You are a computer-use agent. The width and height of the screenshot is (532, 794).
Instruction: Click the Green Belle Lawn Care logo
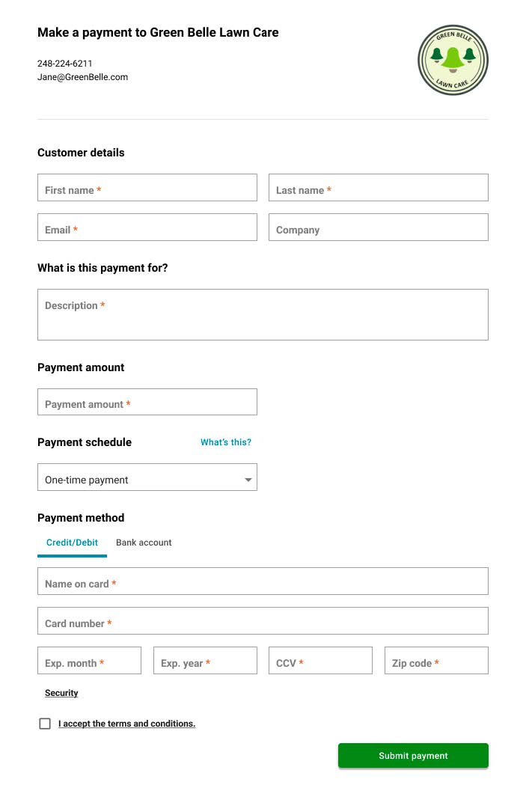453,61
